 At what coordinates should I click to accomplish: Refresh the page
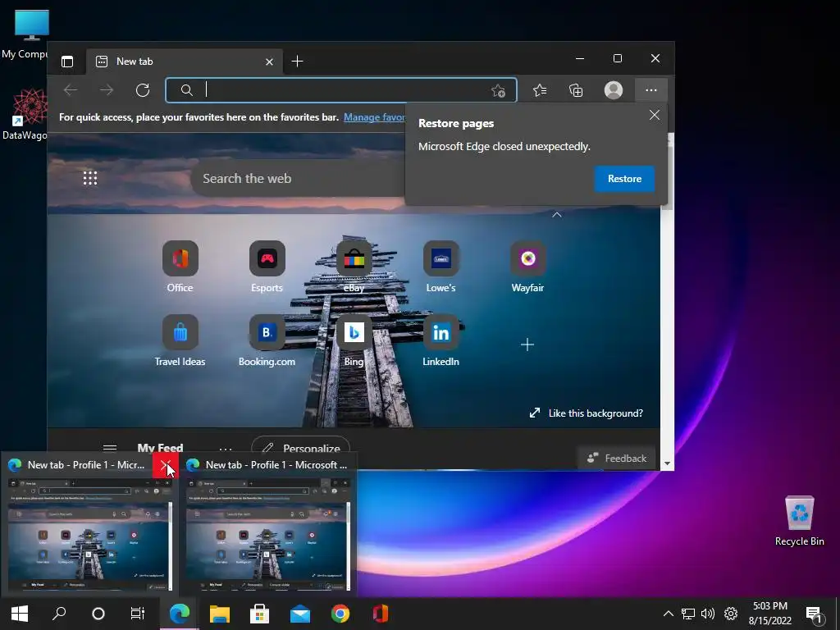[143, 90]
